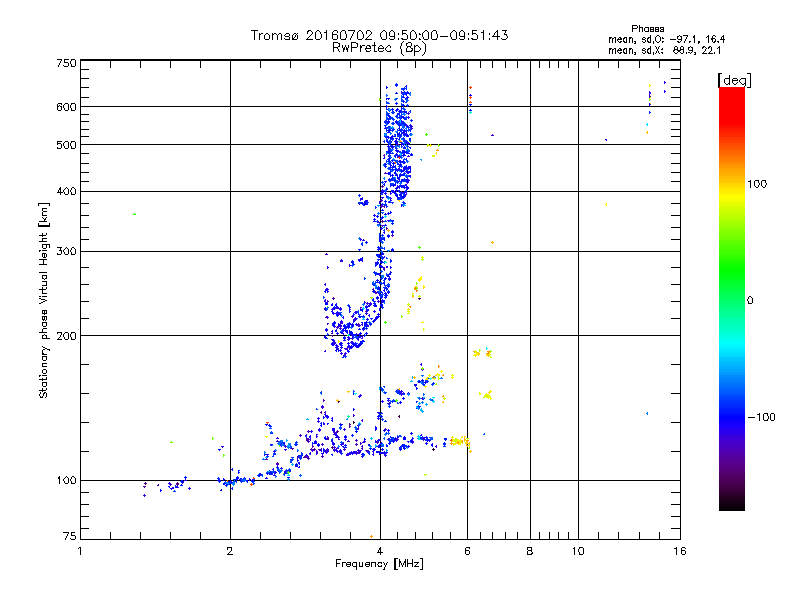Click the '200' y-axis tick label
Screen dimensions: 800x600
(66, 336)
